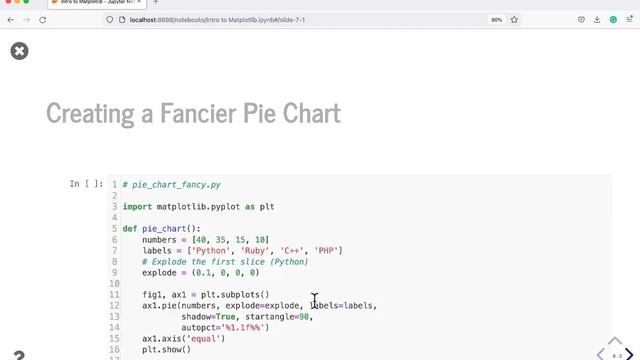Exit the slideshow with the X icon
Viewport: 640px width, 360px height.
click(x=19, y=51)
